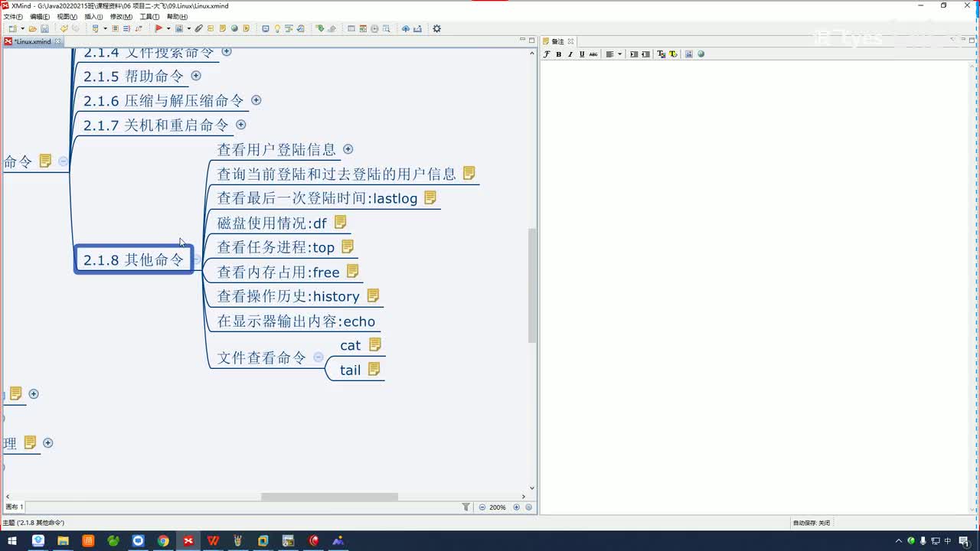Screen dimensions: 980x551
Task: Expand the 2.1.5 帮助命令 topic
Action: tap(196, 76)
